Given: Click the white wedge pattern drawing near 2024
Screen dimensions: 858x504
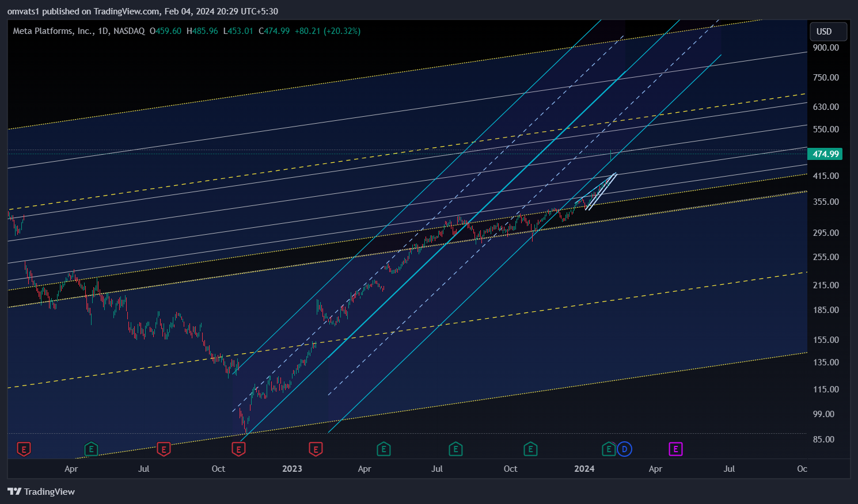Looking at the screenshot, I should tap(601, 192).
